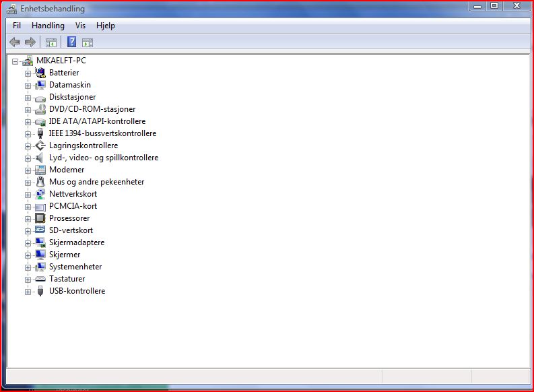The width and height of the screenshot is (534, 392).
Task: Select the IDE ATA/ATAPI-kontrollere label
Action: (x=97, y=121)
